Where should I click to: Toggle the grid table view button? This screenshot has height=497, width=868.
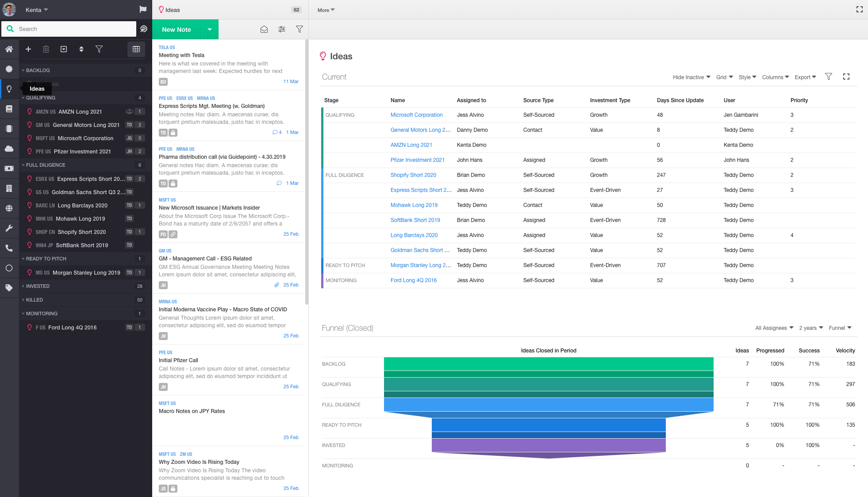pos(136,49)
